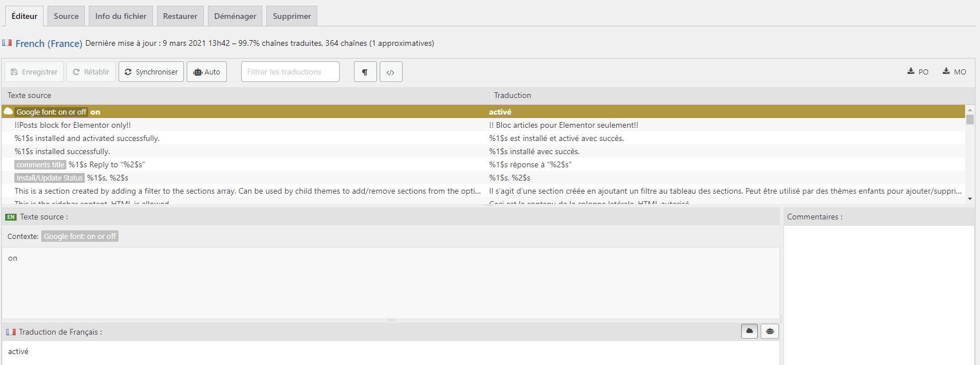The height and width of the screenshot is (365, 980).
Task: Click in the Filtrer les traductions field
Action: [290, 72]
